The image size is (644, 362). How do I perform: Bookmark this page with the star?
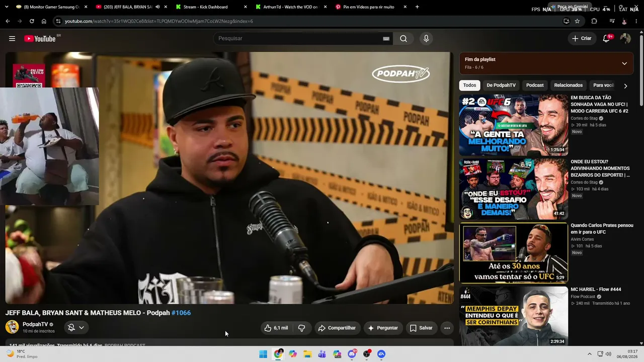pyautogui.click(x=577, y=21)
